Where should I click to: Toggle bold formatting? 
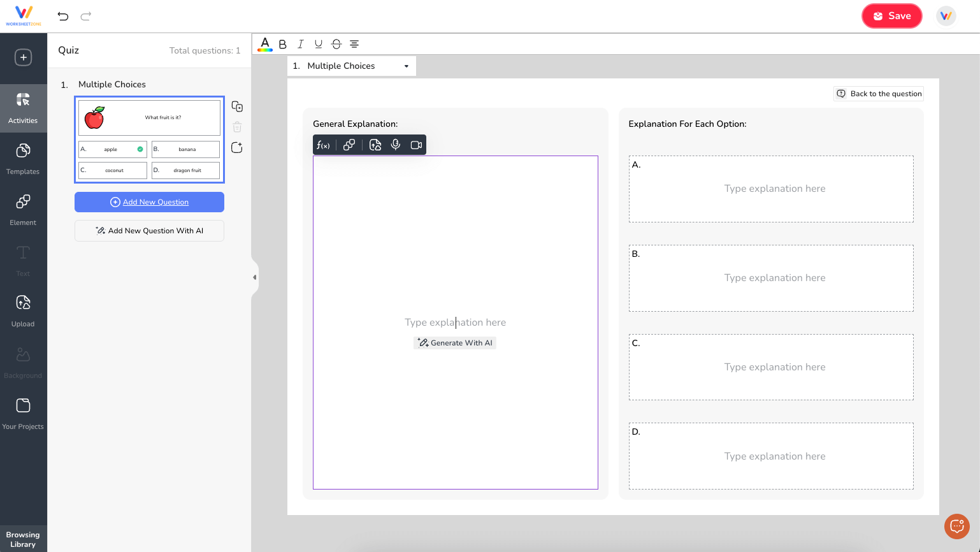283,44
